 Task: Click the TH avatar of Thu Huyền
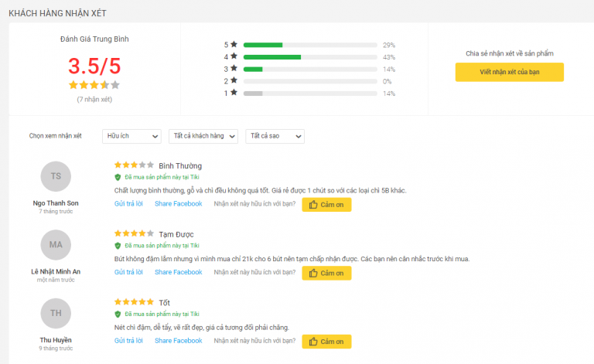(56, 313)
